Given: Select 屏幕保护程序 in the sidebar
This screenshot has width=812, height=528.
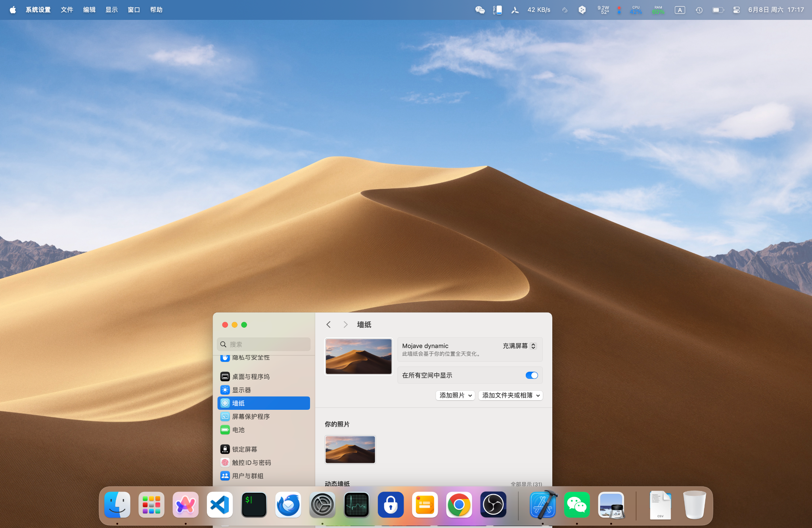Looking at the screenshot, I should pyautogui.click(x=251, y=417).
